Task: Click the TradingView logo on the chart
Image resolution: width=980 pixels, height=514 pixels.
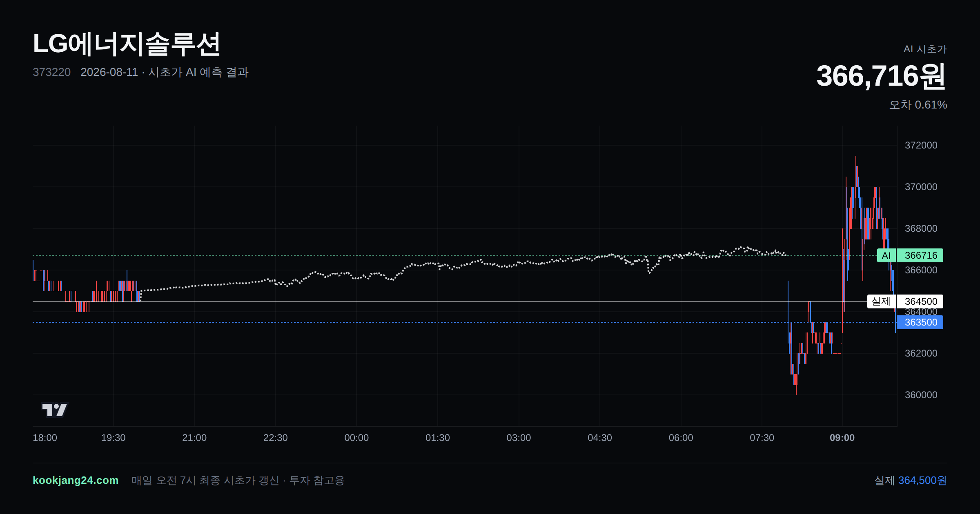Action: (55, 410)
